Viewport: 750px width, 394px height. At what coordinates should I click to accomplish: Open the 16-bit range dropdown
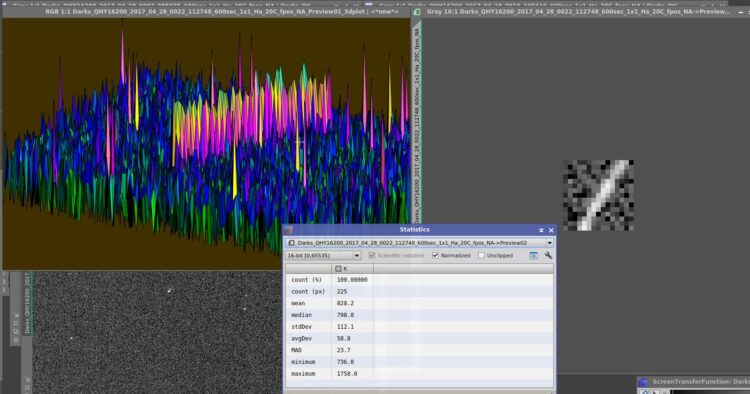coord(356,255)
